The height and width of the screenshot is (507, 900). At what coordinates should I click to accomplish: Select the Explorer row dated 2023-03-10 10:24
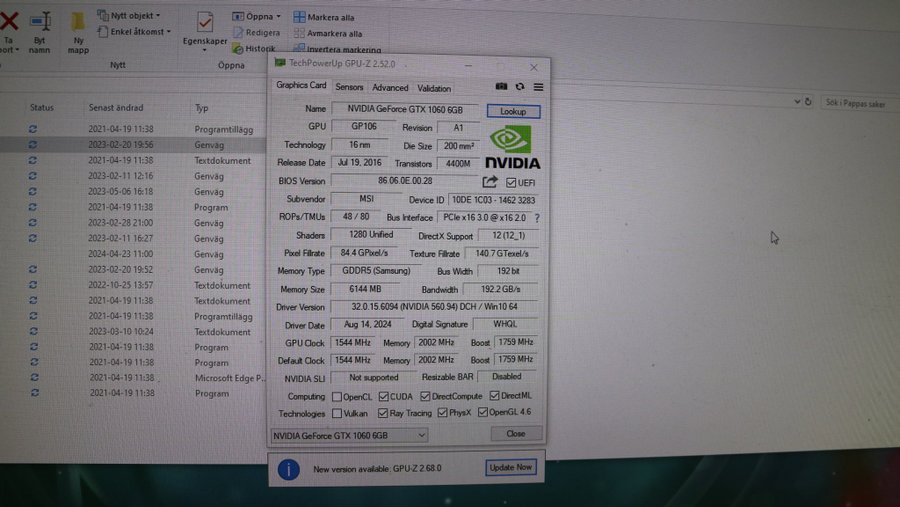click(133, 331)
